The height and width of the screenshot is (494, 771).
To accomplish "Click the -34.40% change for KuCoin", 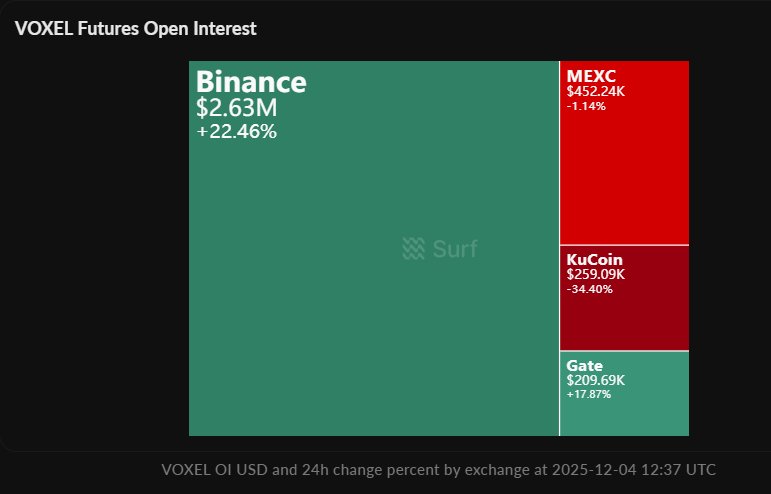I will (589, 288).
